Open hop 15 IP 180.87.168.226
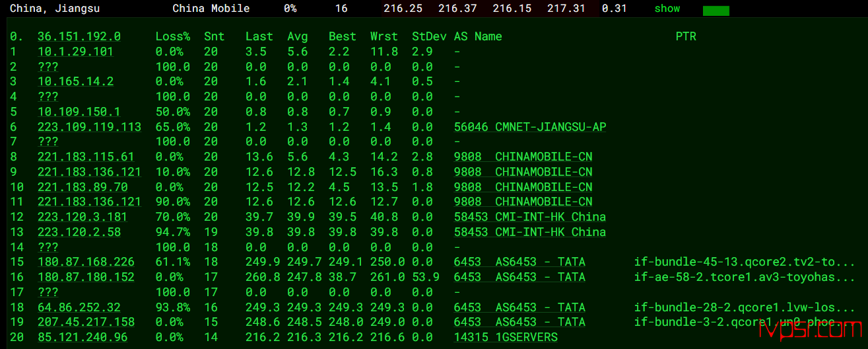The height and width of the screenshot is (349, 868). click(86, 262)
